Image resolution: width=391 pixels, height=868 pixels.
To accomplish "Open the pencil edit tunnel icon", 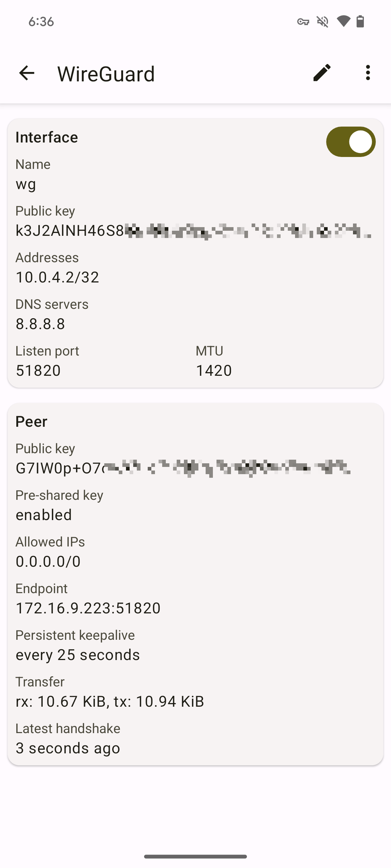I will tap(322, 73).
